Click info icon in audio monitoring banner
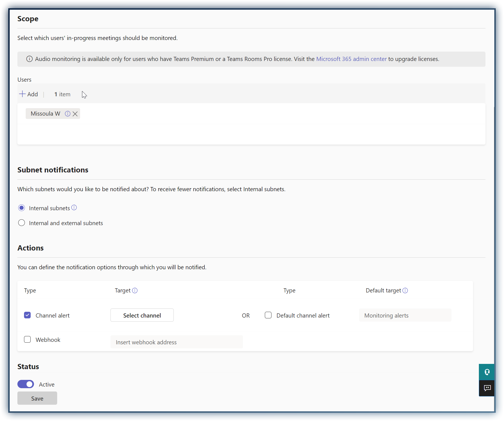Screen dimensions: 504x421 29,59
